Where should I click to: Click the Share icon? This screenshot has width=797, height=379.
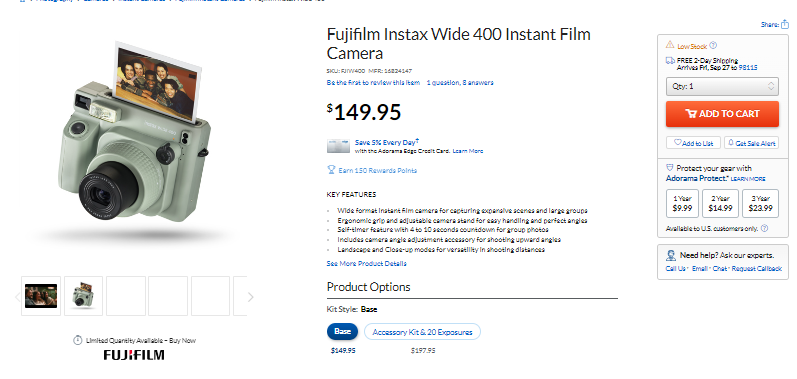[x=785, y=24]
